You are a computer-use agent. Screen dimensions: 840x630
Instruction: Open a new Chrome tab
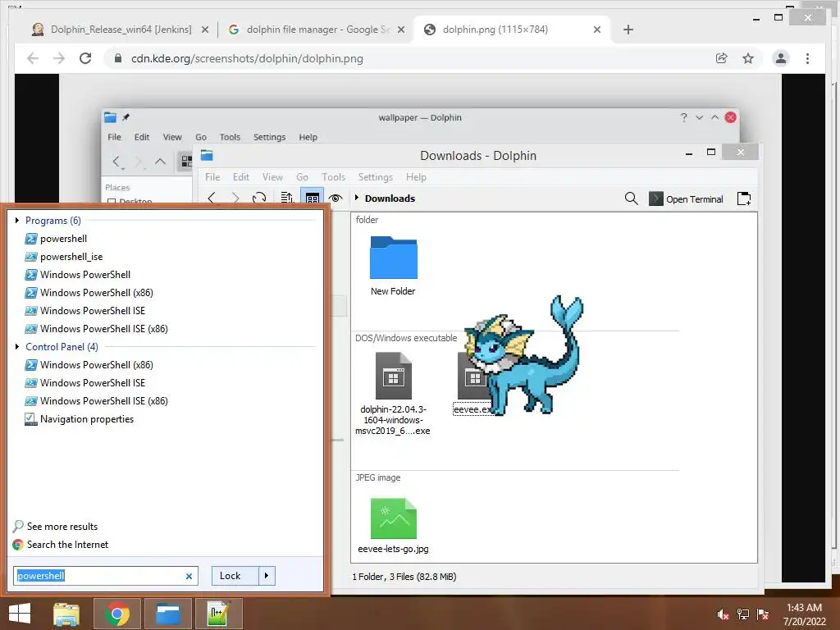628,30
